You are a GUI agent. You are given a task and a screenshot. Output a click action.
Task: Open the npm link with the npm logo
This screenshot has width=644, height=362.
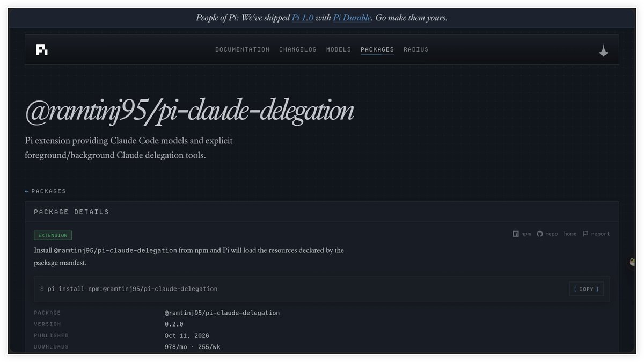pos(522,234)
